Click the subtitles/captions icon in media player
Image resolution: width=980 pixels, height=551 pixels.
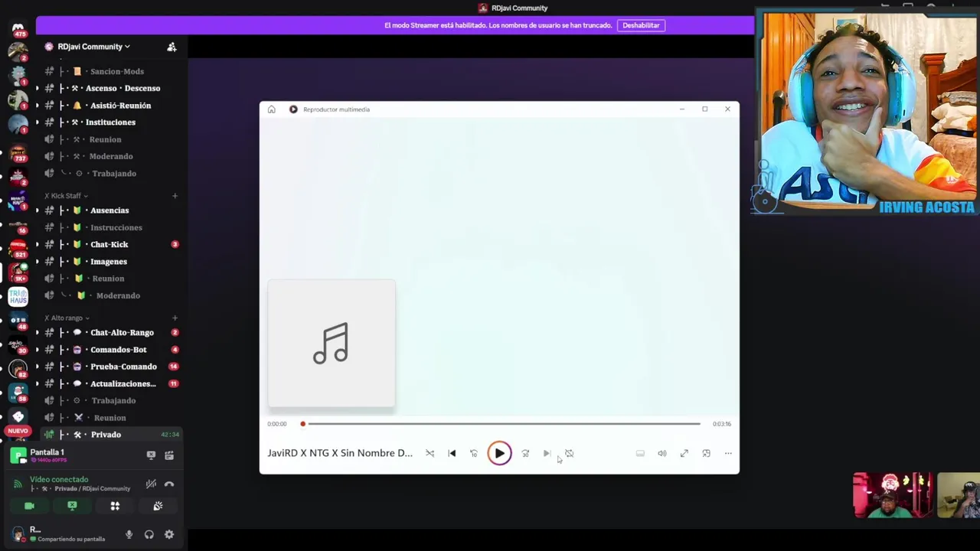[640, 453]
